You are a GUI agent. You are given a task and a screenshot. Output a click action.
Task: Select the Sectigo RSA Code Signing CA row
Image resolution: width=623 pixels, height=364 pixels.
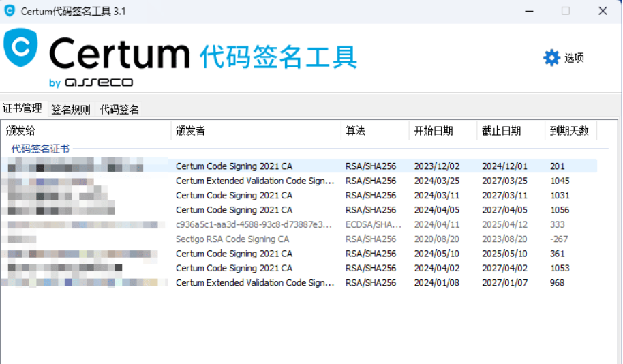(x=299, y=239)
